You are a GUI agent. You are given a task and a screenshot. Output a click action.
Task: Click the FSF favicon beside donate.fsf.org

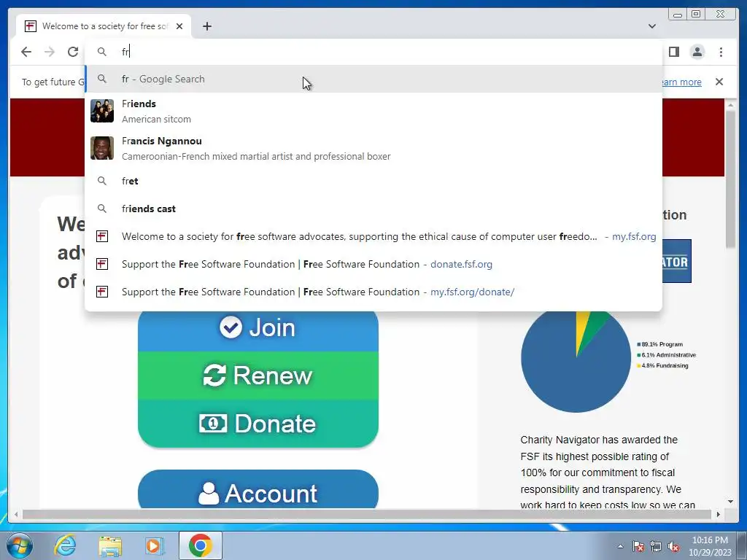102,264
